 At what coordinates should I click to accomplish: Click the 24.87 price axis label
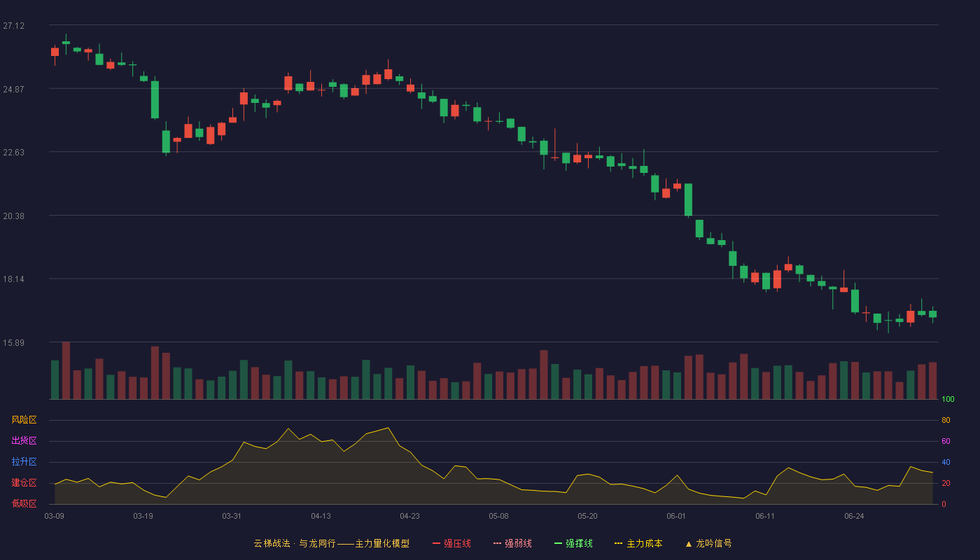click(x=13, y=89)
